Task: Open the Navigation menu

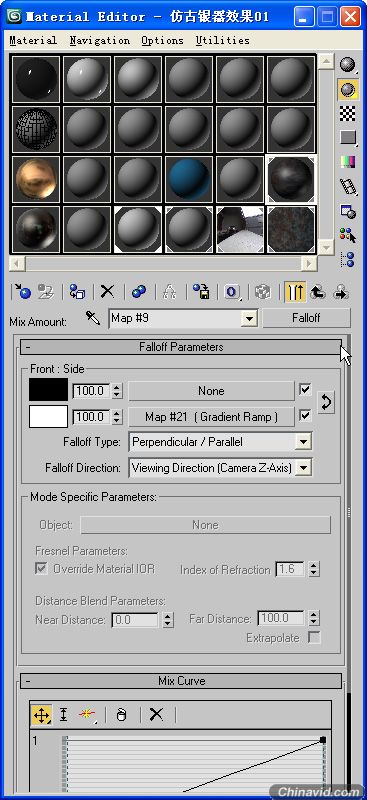Action: point(100,40)
